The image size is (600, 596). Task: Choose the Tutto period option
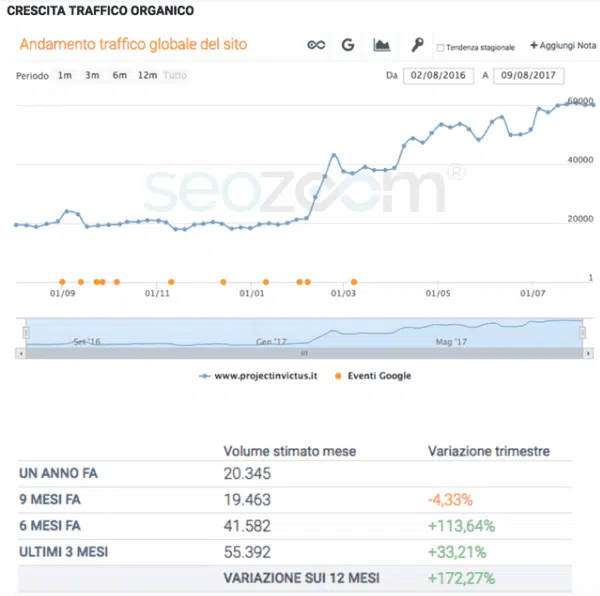pyautogui.click(x=174, y=75)
